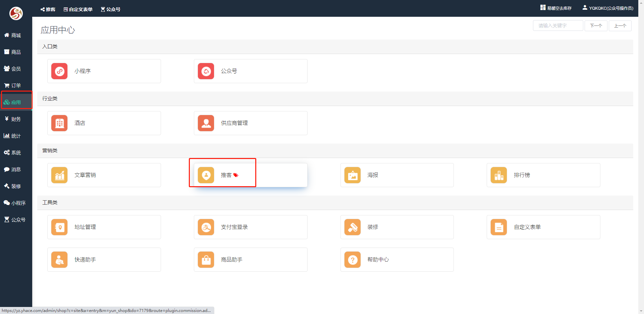Click the red tag icon beside 推客
The width and height of the screenshot is (644, 314).
pyautogui.click(x=236, y=175)
